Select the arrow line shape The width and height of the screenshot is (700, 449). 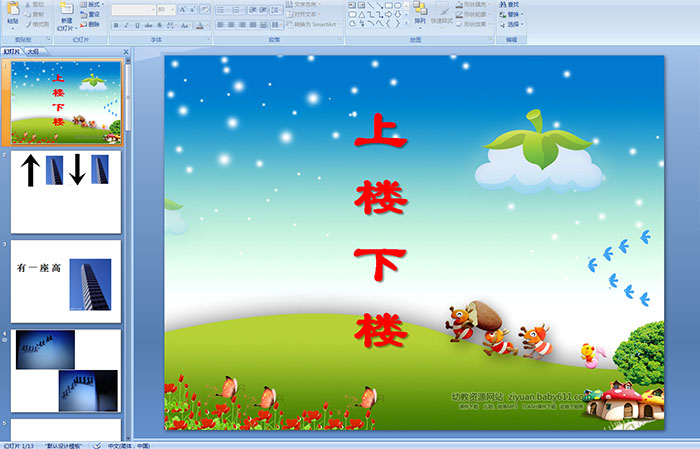(379, 5)
